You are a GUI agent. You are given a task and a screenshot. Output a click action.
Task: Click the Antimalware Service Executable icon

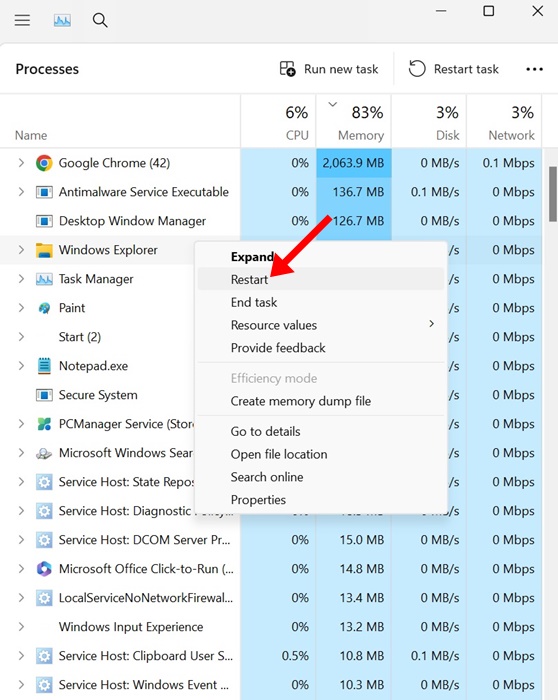tap(44, 192)
